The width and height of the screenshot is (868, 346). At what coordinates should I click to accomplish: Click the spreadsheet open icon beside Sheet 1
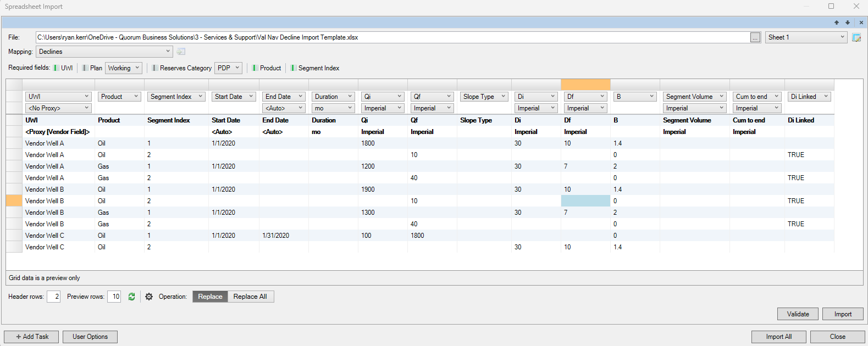tap(856, 37)
